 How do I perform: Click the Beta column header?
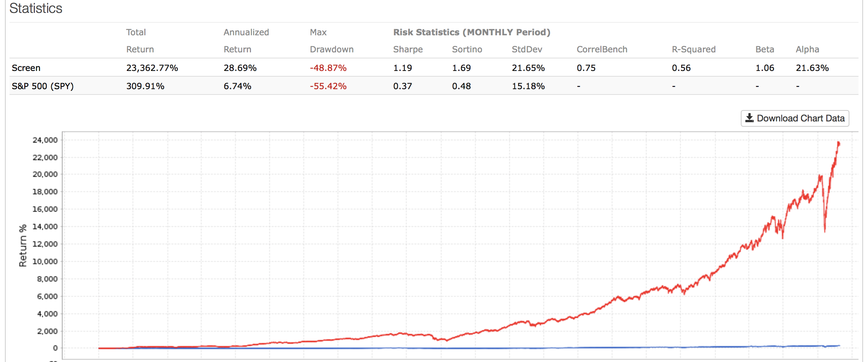[x=764, y=49]
